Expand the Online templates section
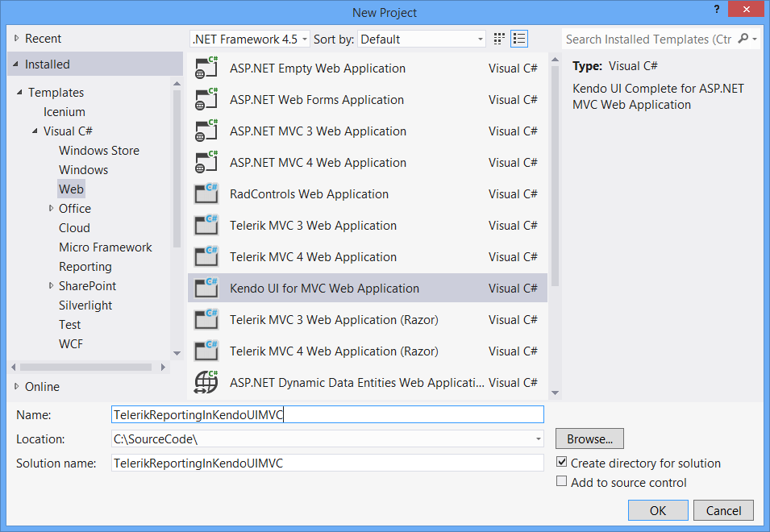This screenshot has width=770, height=532. click(x=17, y=387)
